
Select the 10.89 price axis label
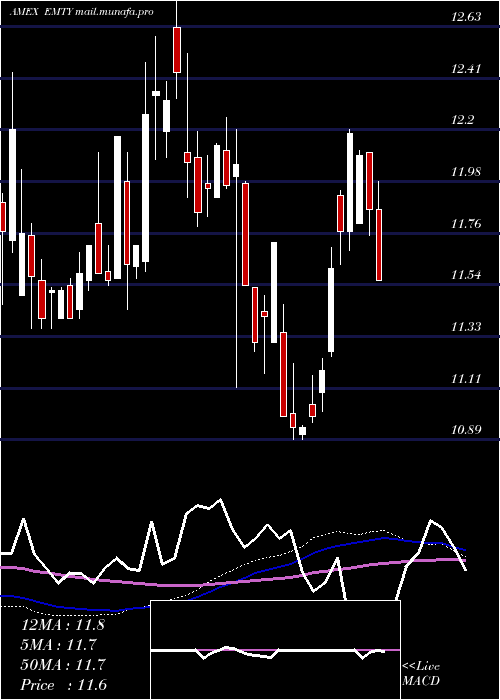pos(466,430)
